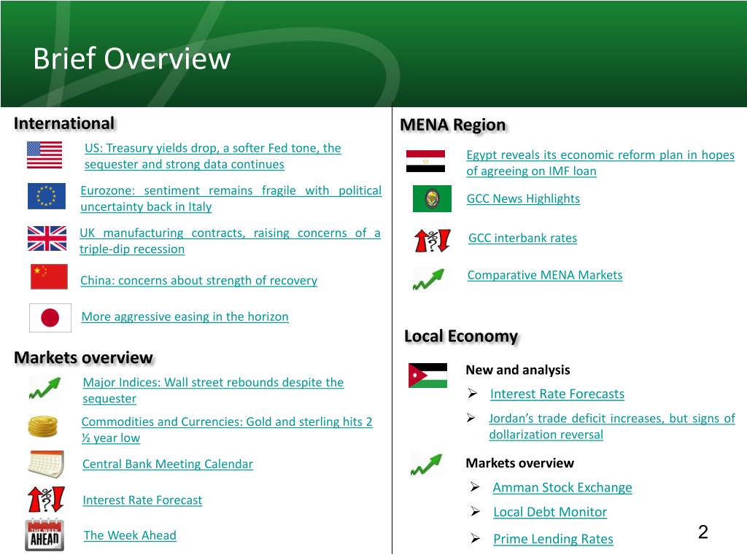This screenshot has height=560, width=747.
Task: Open the US Treasury yields drop link
Action: pyautogui.click(x=213, y=156)
